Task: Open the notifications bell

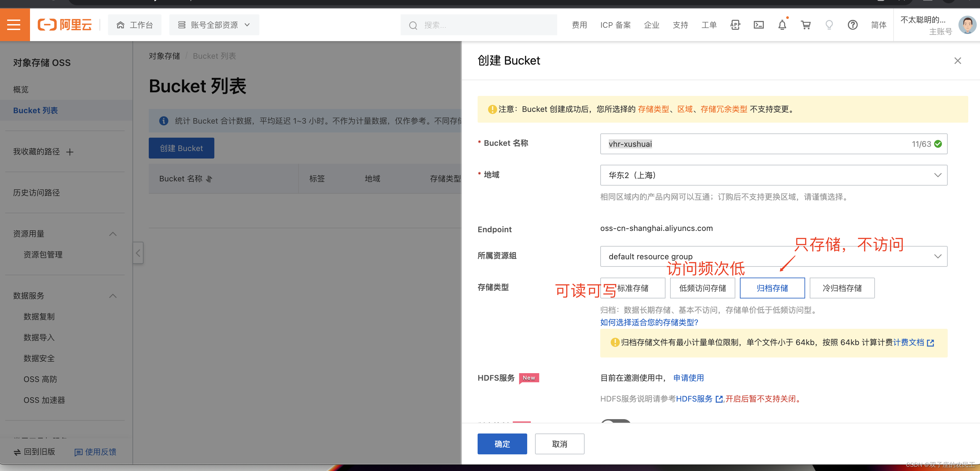Action: pyautogui.click(x=782, y=24)
